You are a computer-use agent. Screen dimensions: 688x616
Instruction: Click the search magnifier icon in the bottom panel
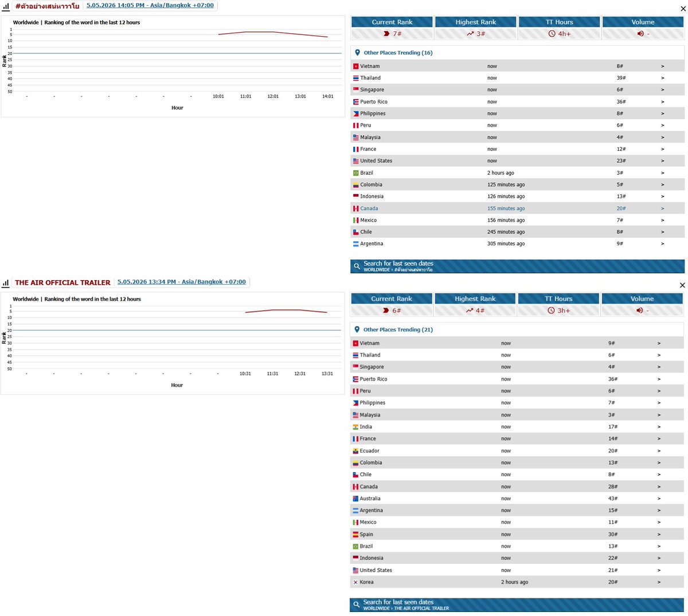point(357,605)
